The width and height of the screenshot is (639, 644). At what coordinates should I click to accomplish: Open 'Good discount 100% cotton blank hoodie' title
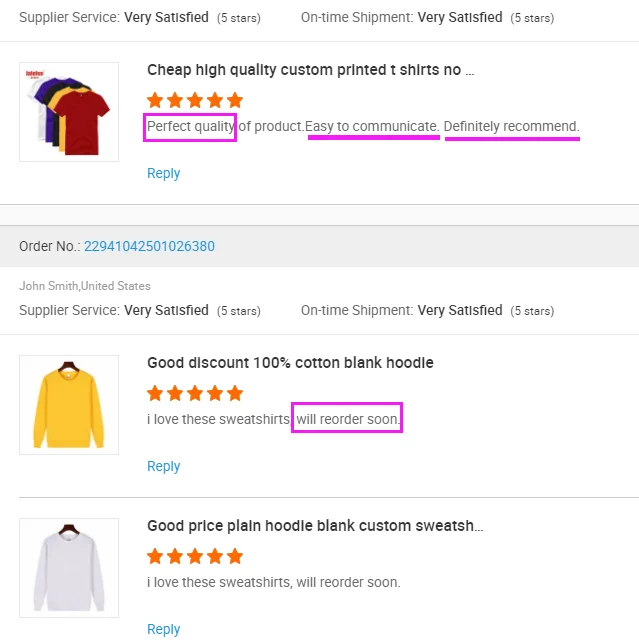click(290, 363)
